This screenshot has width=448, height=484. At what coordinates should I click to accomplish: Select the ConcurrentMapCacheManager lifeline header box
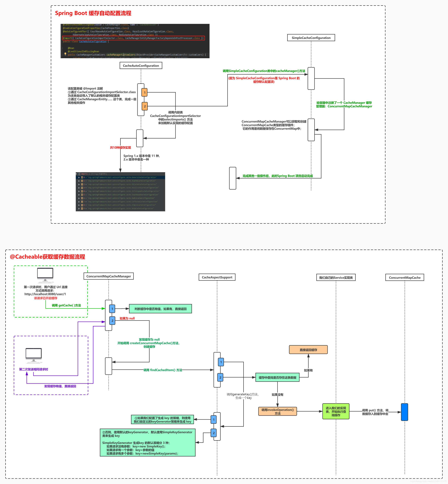point(109,276)
